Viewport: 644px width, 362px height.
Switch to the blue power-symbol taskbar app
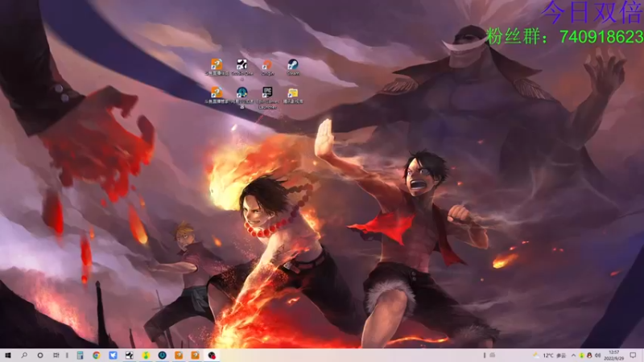point(163,356)
